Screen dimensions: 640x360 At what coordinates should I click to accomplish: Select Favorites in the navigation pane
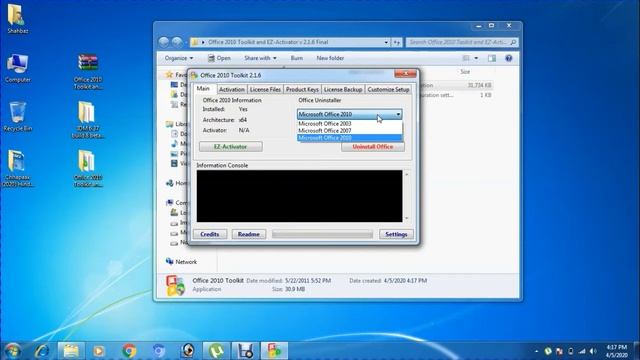(176, 75)
